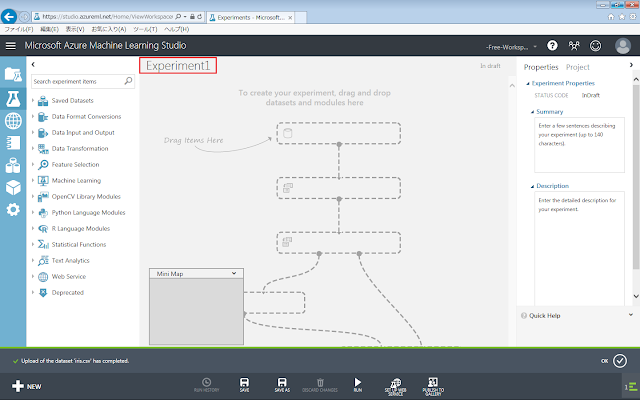Open the Web Services globe sidebar icon

click(13, 121)
